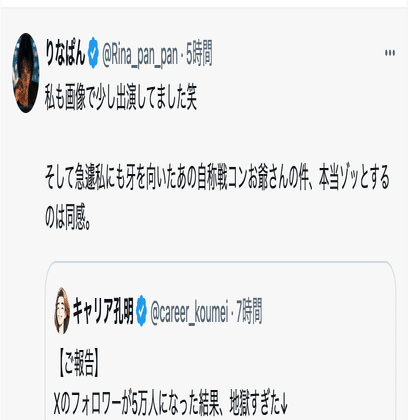The height and width of the screenshot is (420, 420).
Task: Click the 【ご報告】 heading in the quoted post
Action: 78,363
